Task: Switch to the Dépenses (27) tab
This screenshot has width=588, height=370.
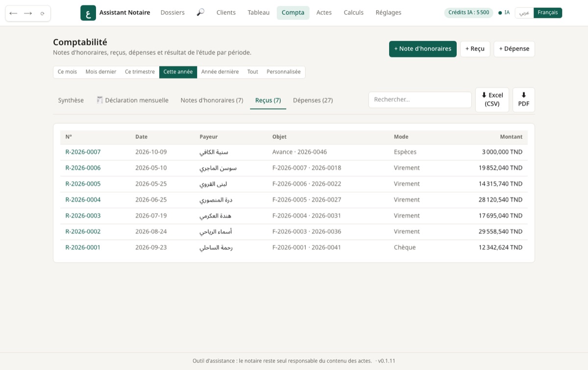Action: tap(313, 100)
